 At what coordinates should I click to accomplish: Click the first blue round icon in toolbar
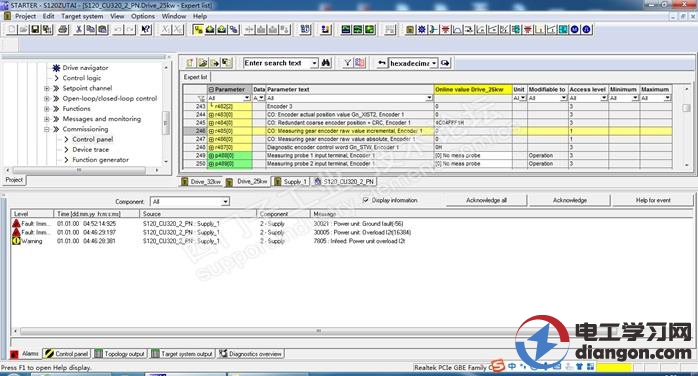(575, 29)
